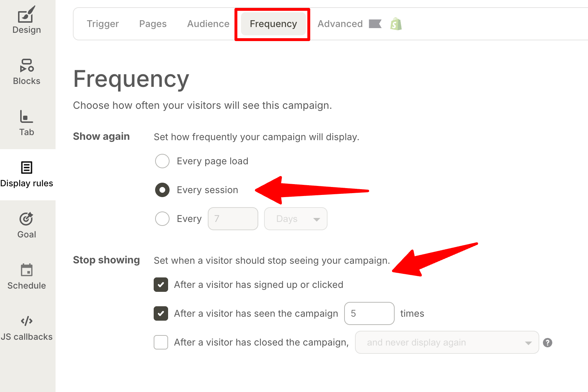The image size is (588, 392).
Task: Open the Design panel icon
Action: (26, 15)
